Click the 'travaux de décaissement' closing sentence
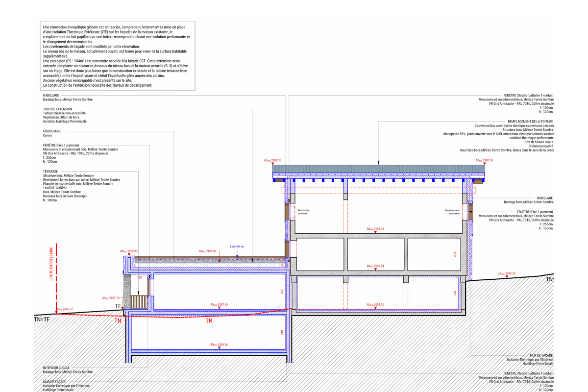 tap(98, 85)
